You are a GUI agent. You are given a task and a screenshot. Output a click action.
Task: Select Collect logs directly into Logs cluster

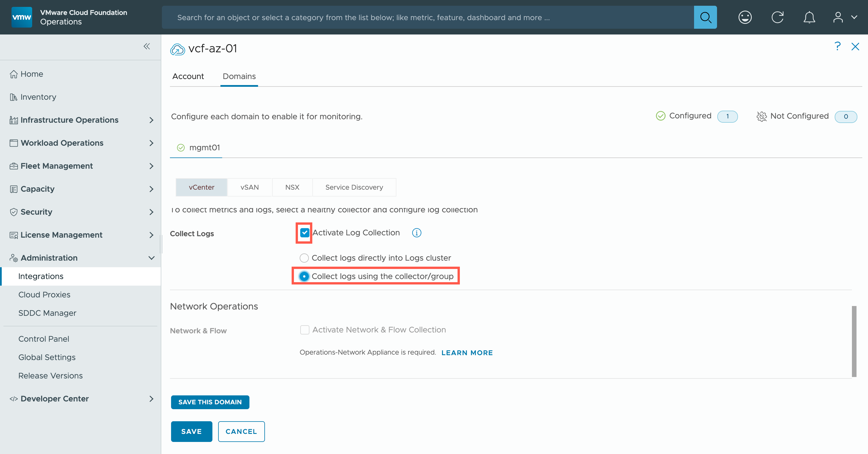tap(304, 258)
